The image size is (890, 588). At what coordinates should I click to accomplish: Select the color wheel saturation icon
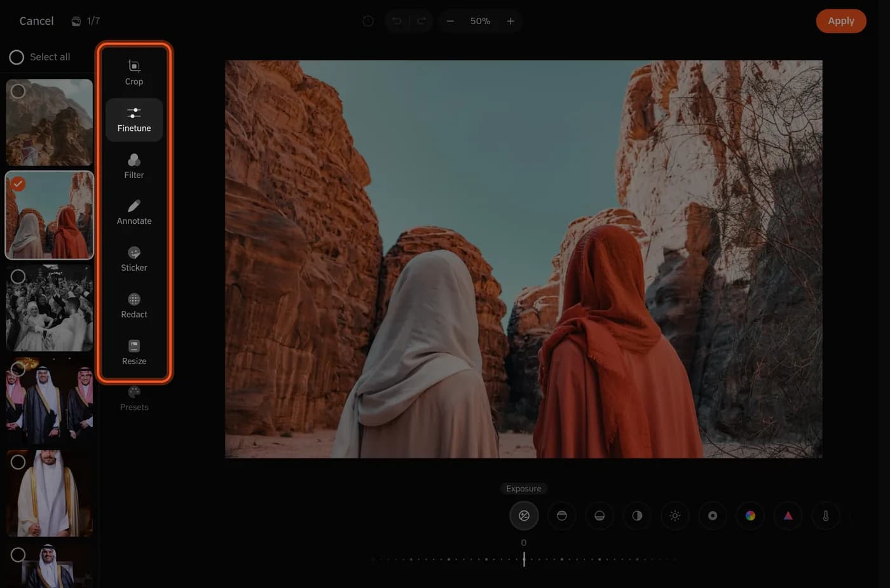tap(750, 516)
